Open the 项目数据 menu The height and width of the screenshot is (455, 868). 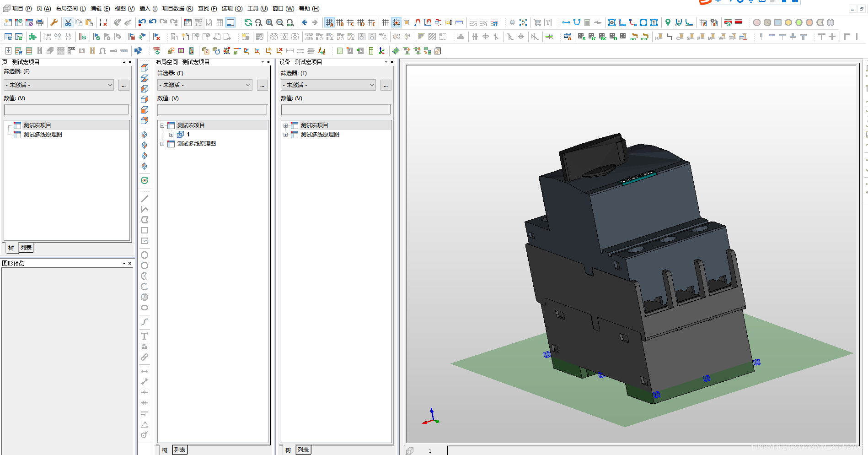click(177, 9)
